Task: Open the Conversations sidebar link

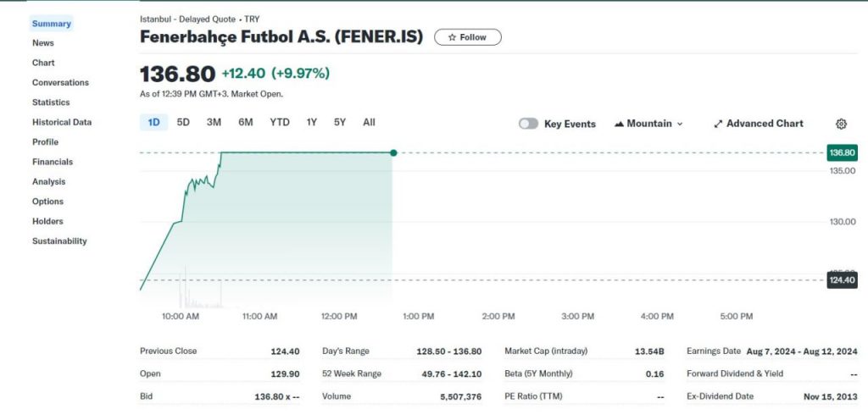Action: tap(60, 83)
